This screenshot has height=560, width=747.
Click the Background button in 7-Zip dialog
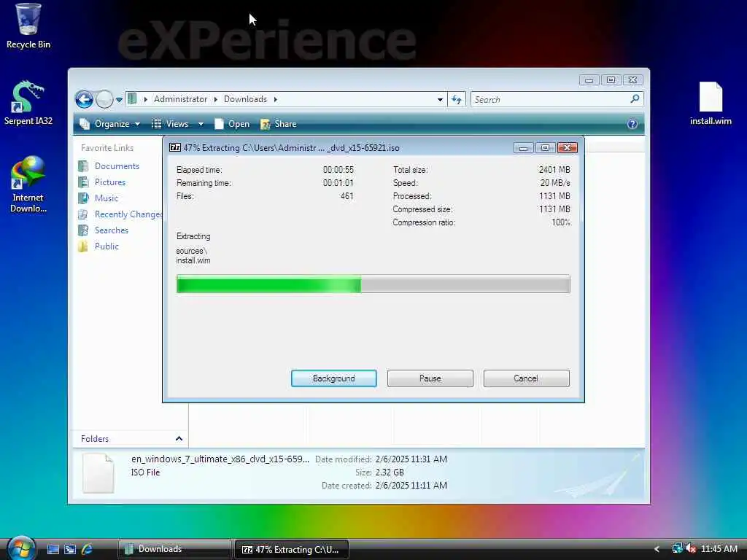coord(334,378)
